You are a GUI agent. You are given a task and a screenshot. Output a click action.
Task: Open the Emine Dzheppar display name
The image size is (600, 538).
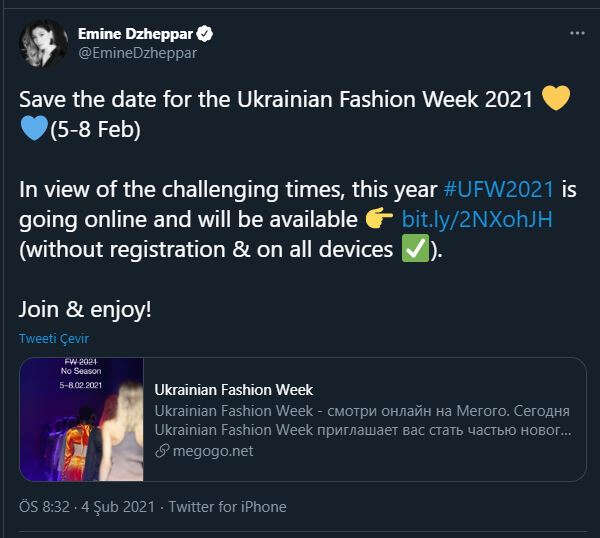point(137,34)
